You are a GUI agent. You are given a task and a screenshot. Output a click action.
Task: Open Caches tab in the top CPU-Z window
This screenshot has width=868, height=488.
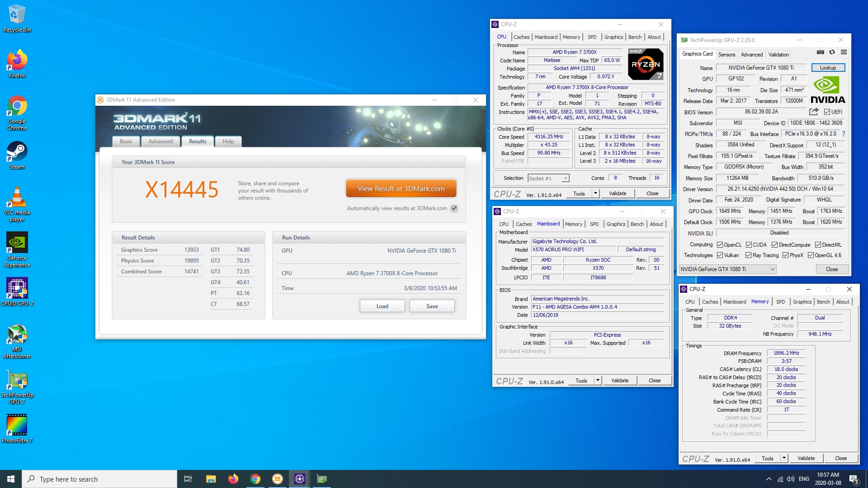point(521,37)
